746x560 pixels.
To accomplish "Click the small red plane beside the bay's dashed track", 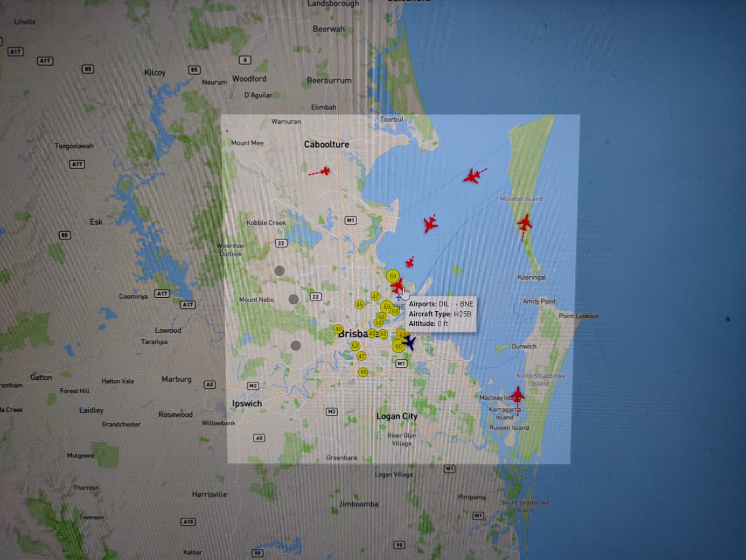I will [410, 262].
